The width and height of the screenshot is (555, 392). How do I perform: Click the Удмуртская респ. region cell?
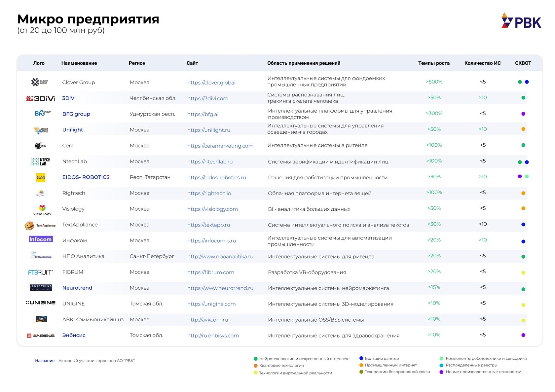click(152, 114)
